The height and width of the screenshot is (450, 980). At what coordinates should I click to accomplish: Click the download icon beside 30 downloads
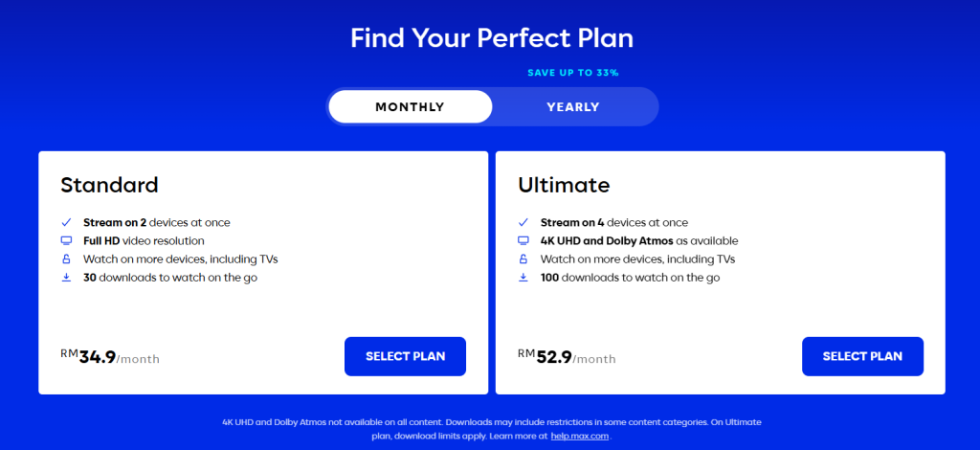click(x=67, y=278)
